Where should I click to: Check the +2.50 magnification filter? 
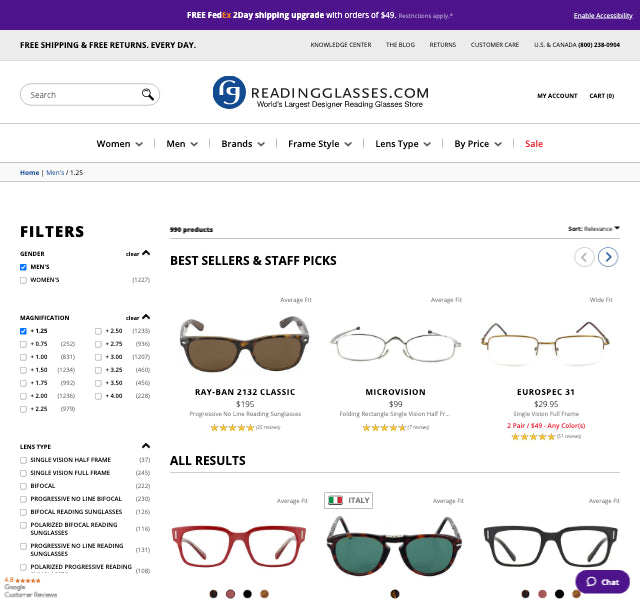pos(98,331)
